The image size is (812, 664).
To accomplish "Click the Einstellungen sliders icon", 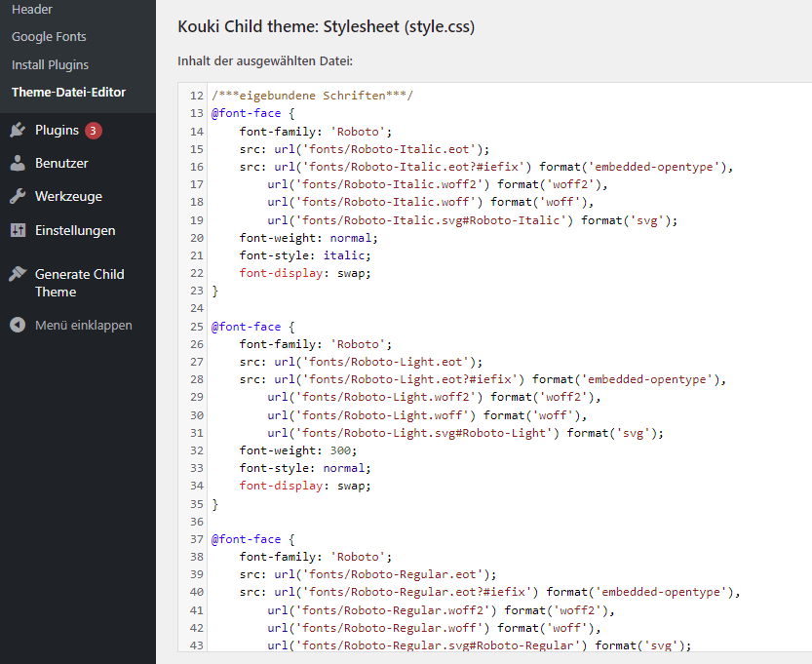I will tap(18, 230).
